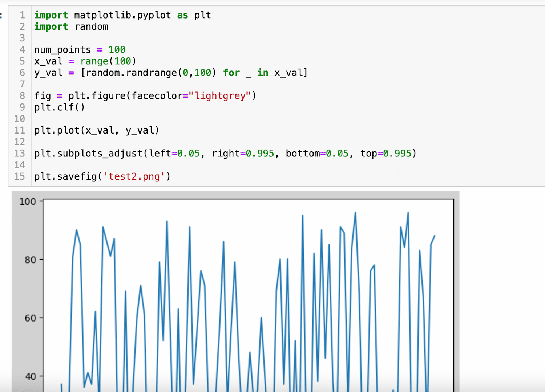545x392 pixels.
Task: Click the plt.clf() call on line 9
Action: coord(59,107)
